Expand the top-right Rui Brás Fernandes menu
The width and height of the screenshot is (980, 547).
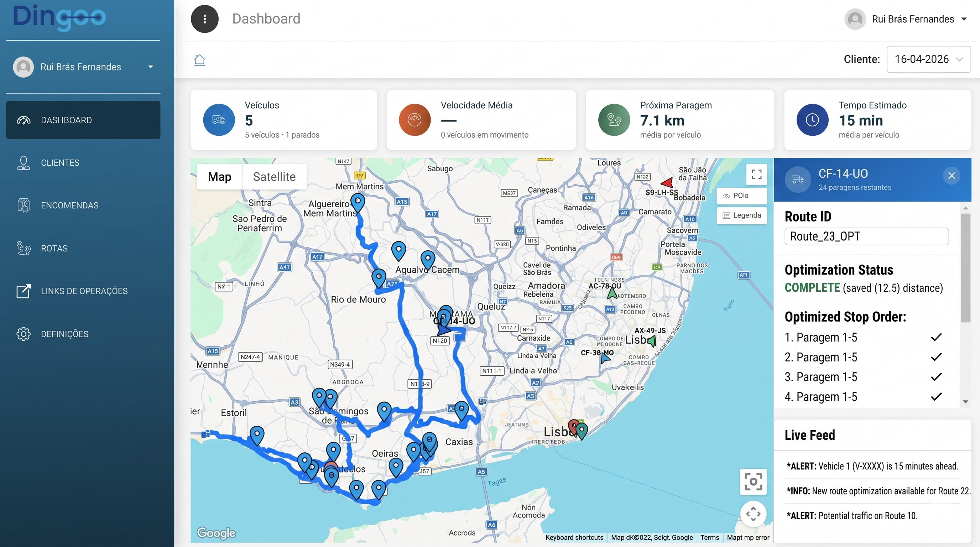point(964,19)
